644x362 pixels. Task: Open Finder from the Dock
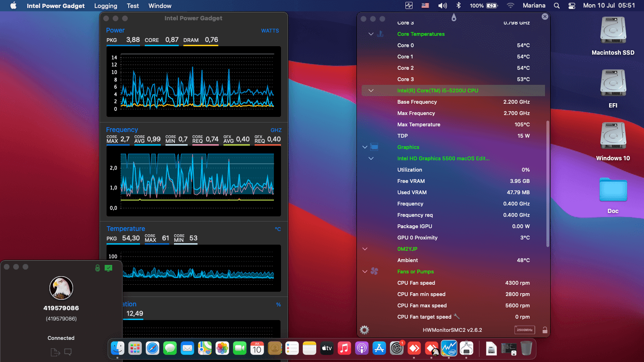pos(117,348)
